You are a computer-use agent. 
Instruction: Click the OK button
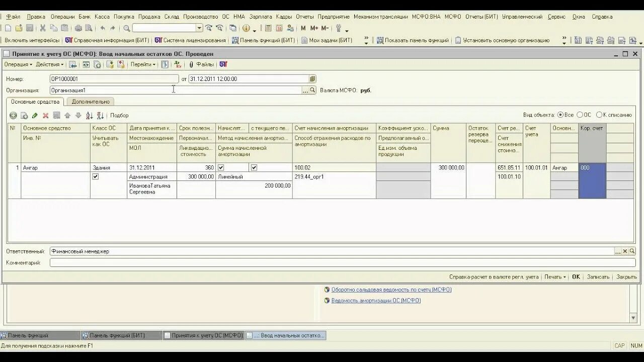pyautogui.click(x=576, y=277)
